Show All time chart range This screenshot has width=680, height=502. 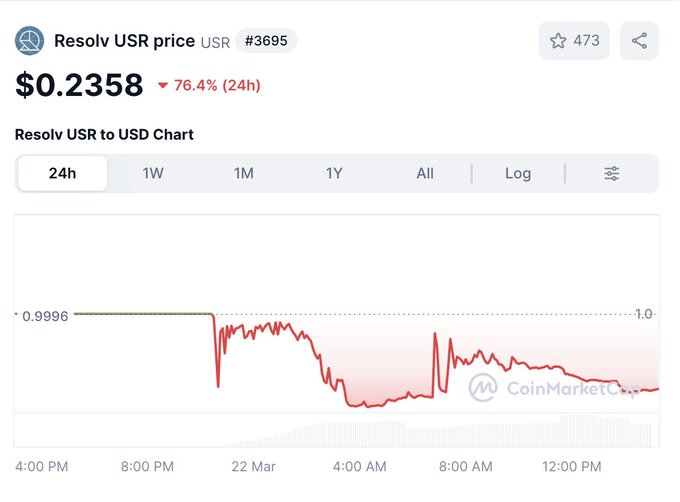point(425,173)
